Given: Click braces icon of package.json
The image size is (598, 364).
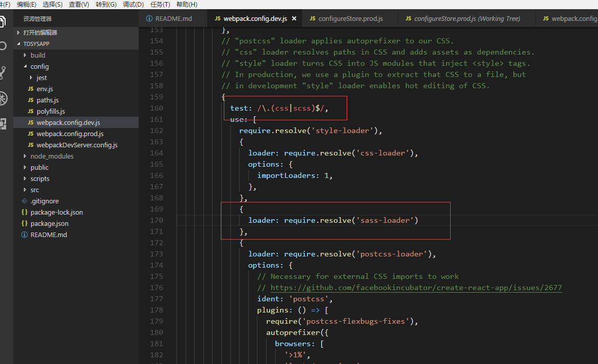Looking at the screenshot, I should (24, 224).
